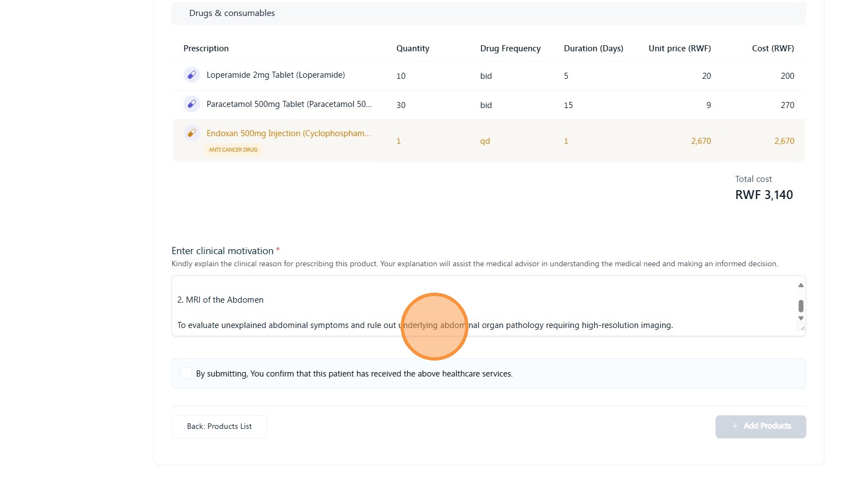Screen dimensions: 868x484
Task: Click the text area scroll up arrow
Action: (x=801, y=285)
